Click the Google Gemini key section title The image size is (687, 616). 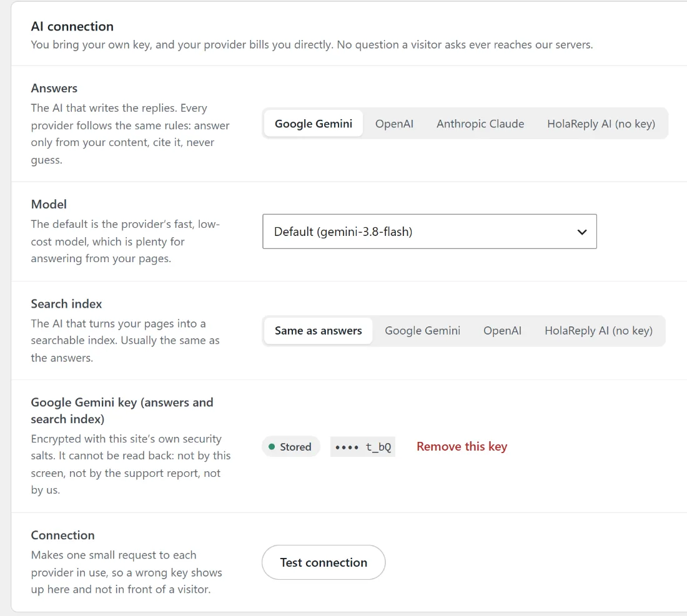122,410
